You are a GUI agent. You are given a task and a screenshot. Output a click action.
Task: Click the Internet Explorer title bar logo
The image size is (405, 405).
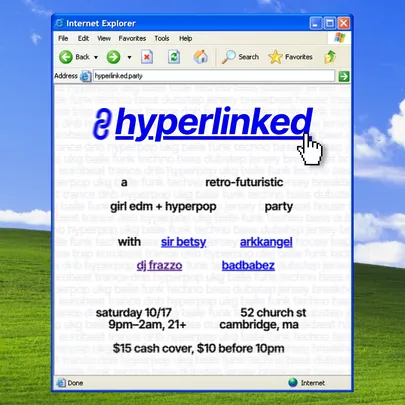[x=59, y=23]
